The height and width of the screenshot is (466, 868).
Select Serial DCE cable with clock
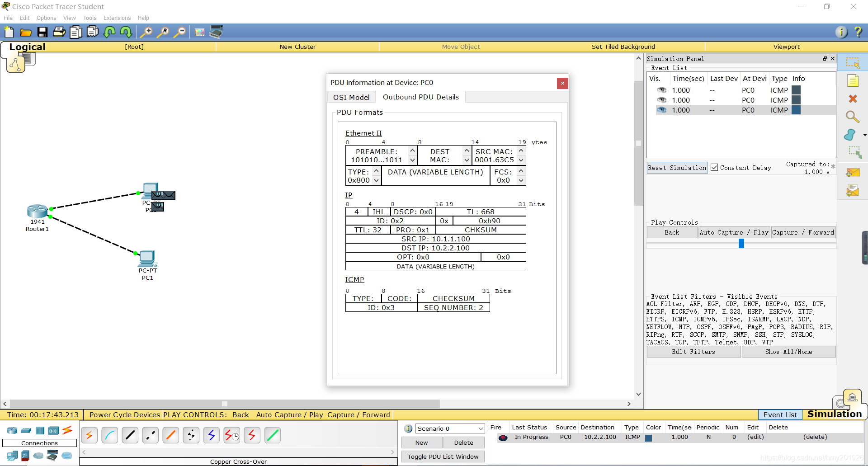[232, 435]
